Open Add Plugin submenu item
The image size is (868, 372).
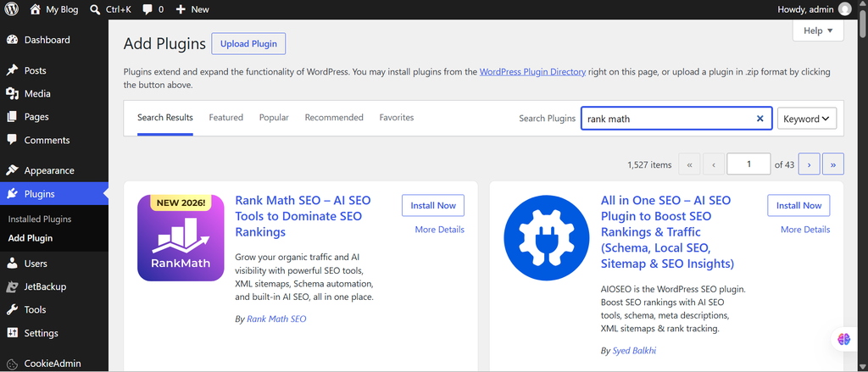[x=31, y=239]
